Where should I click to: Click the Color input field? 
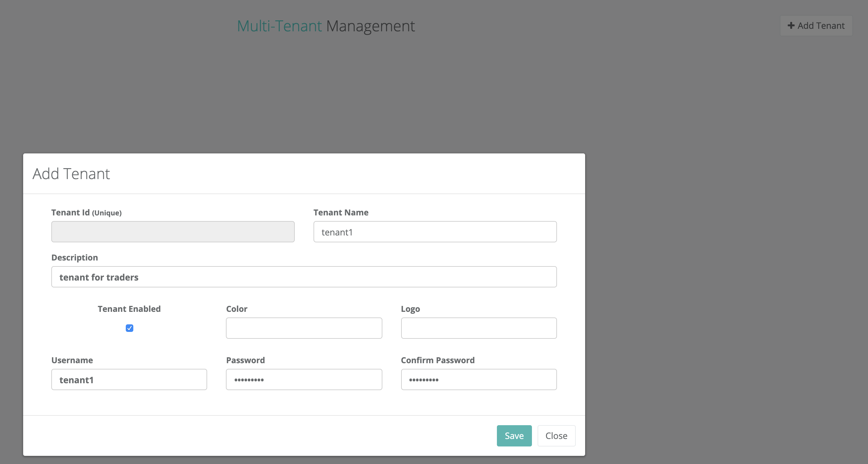pyautogui.click(x=304, y=328)
